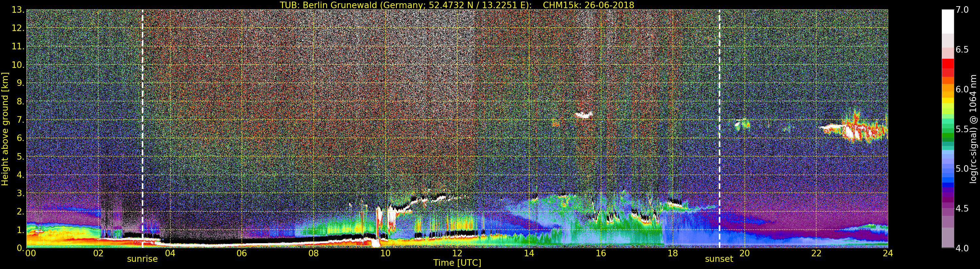980x269 pixels.
Task: Click the height axis tick label '7.'
Action: pos(20,120)
